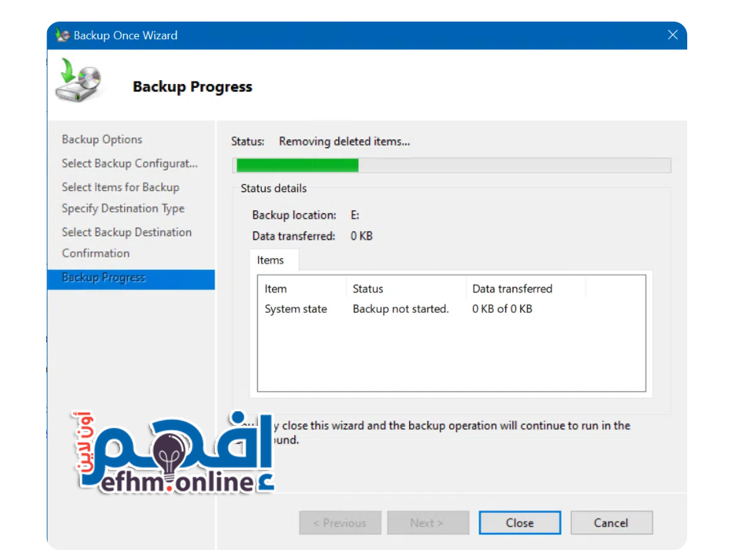The height and width of the screenshot is (560, 735).
Task: Click the disabled Next button
Action: [427, 523]
